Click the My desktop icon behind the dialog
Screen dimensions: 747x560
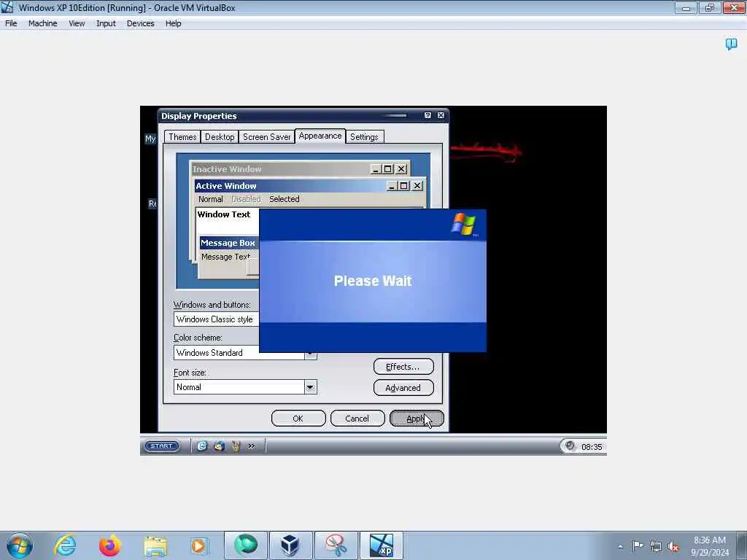tap(150, 139)
